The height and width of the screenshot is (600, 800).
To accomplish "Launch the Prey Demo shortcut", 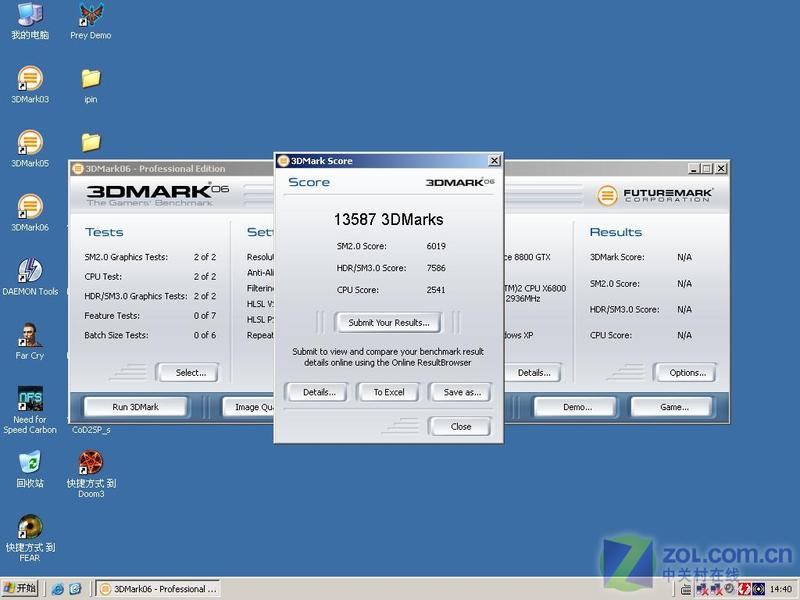I will point(91,20).
